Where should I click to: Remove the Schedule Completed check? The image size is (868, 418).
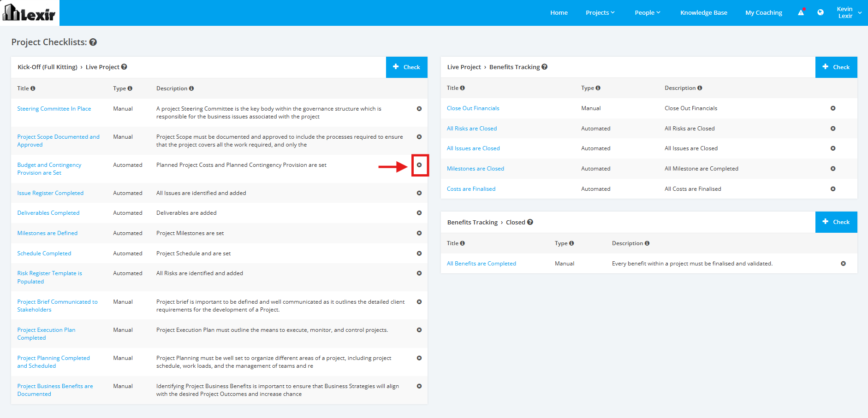[x=419, y=253]
